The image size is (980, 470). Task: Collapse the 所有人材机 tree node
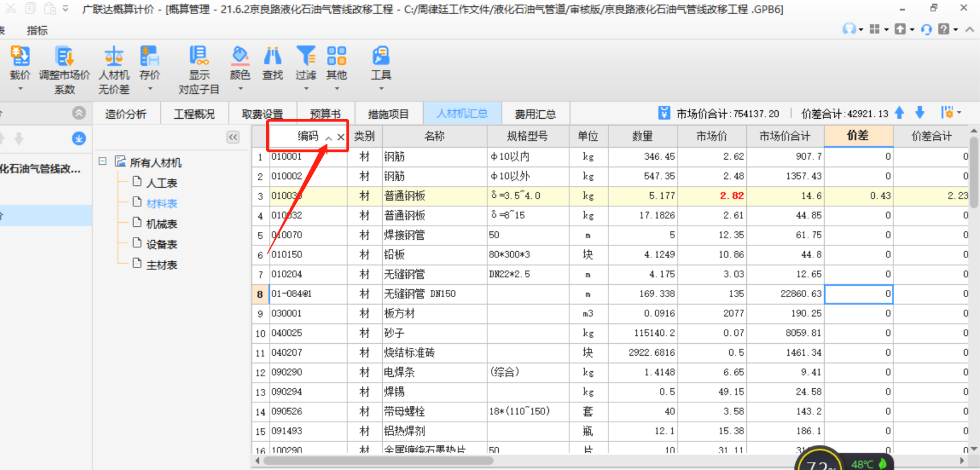(103, 161)
